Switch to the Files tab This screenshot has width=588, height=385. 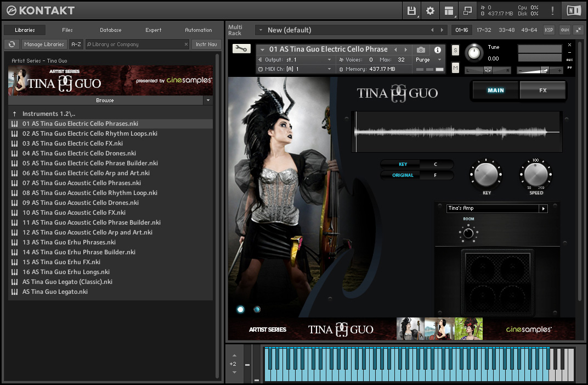tap(67, 30)
